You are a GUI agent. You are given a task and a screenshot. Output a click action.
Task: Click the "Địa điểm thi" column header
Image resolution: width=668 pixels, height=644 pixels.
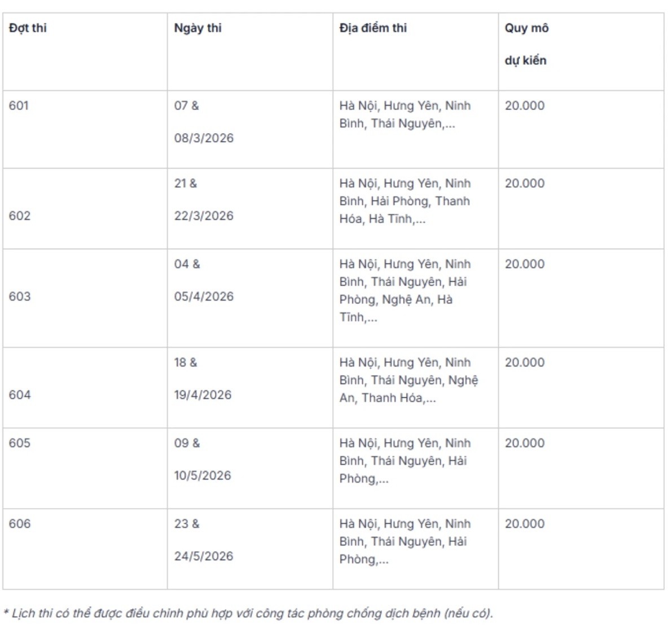pos(373,28)
